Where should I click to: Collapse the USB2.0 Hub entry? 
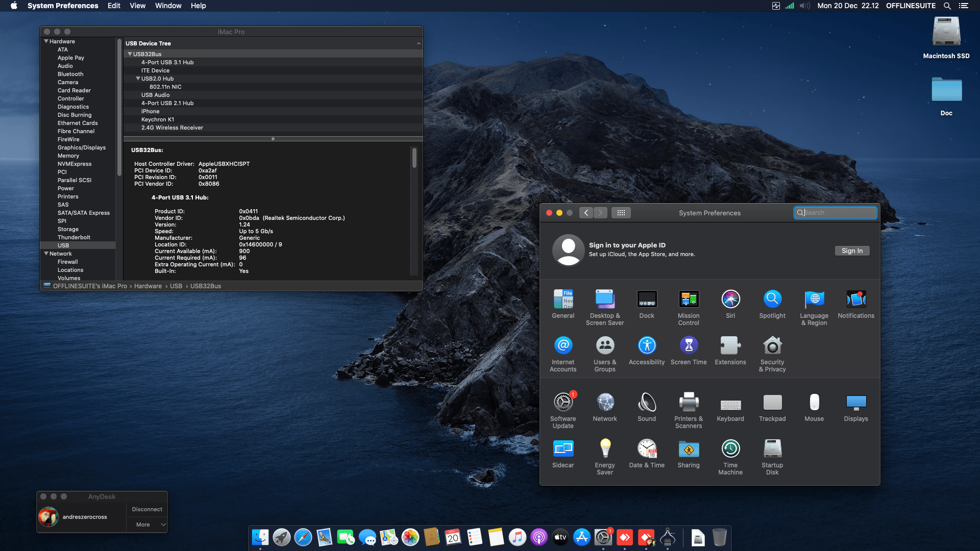[x=137, y=78]
